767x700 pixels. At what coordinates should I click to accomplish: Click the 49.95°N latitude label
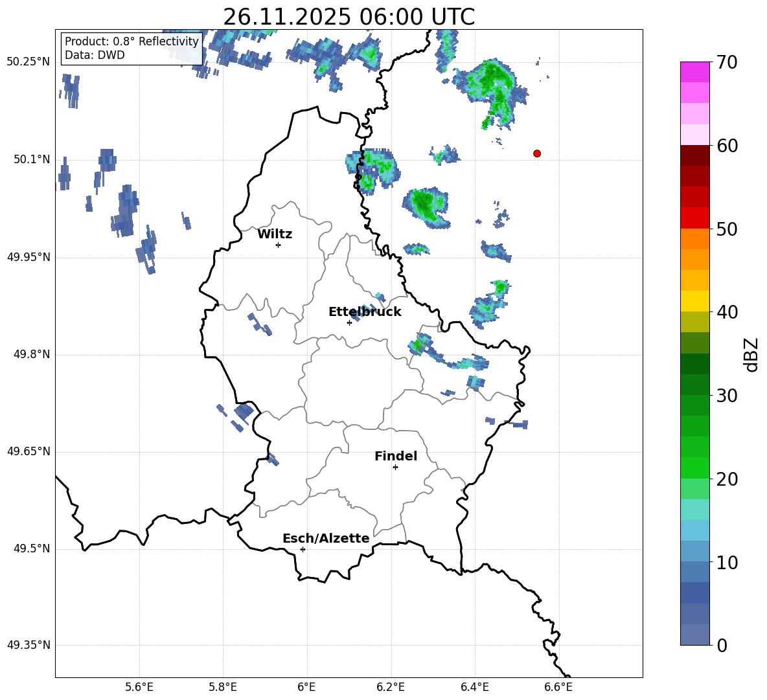[29, 257]
